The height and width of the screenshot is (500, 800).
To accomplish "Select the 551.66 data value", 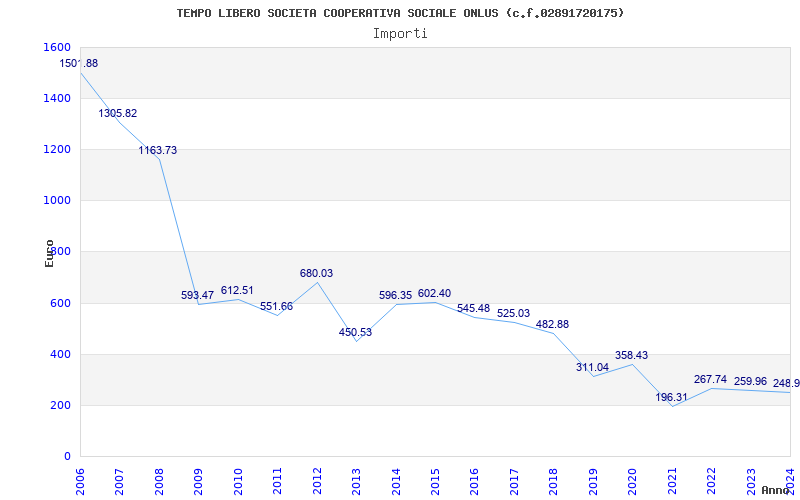I will [277, 307].
